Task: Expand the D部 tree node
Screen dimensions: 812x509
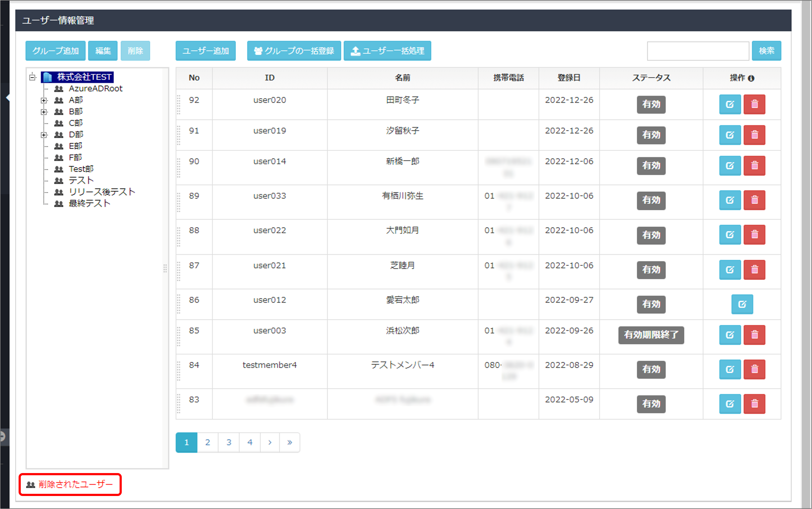Action: [x=44, y=135]
